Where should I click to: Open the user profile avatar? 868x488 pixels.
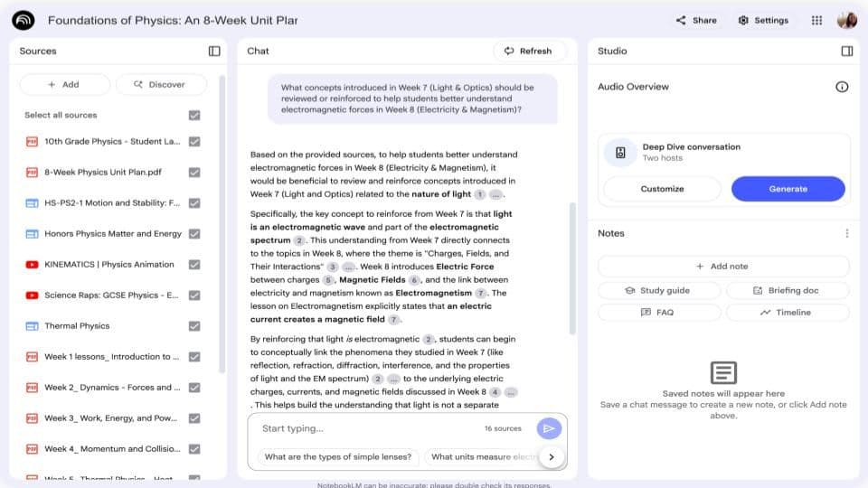(847, 20)
